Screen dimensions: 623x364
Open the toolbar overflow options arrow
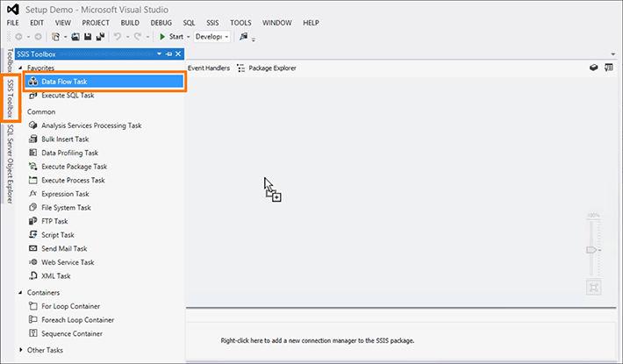pyautogui.click(x=253, y=39)
